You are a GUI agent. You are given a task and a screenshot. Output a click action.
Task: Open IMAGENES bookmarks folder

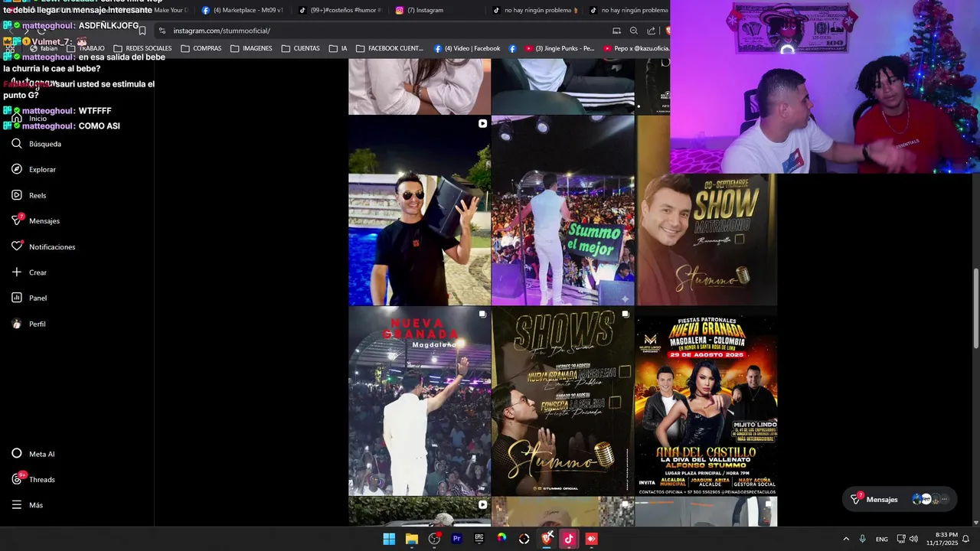point(251,48)
